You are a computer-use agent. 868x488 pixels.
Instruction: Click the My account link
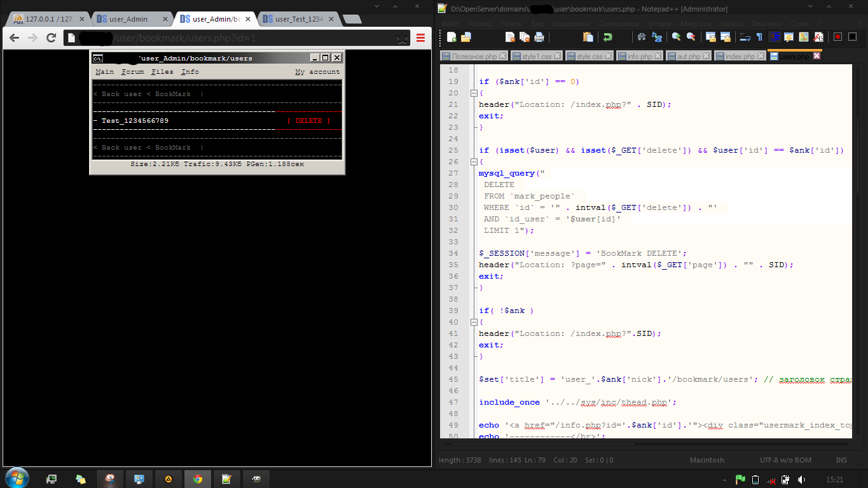[317, 72]
